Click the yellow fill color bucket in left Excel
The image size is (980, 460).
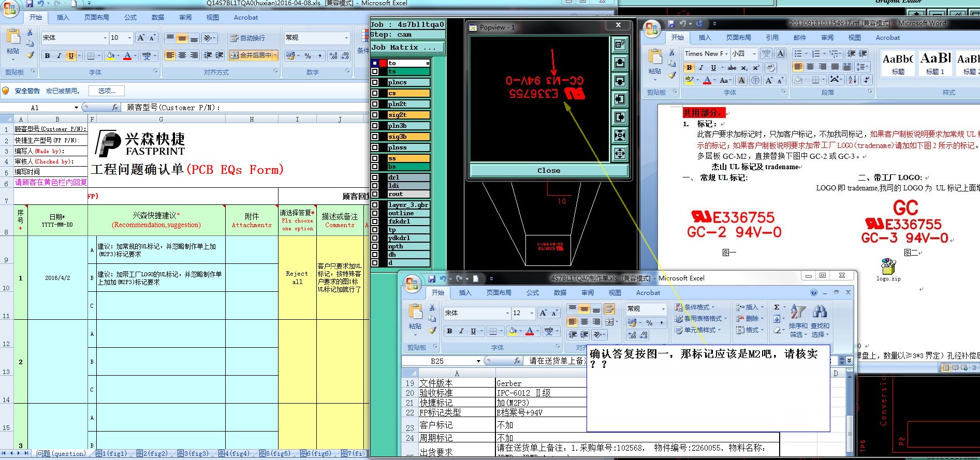tap(110, 56)
